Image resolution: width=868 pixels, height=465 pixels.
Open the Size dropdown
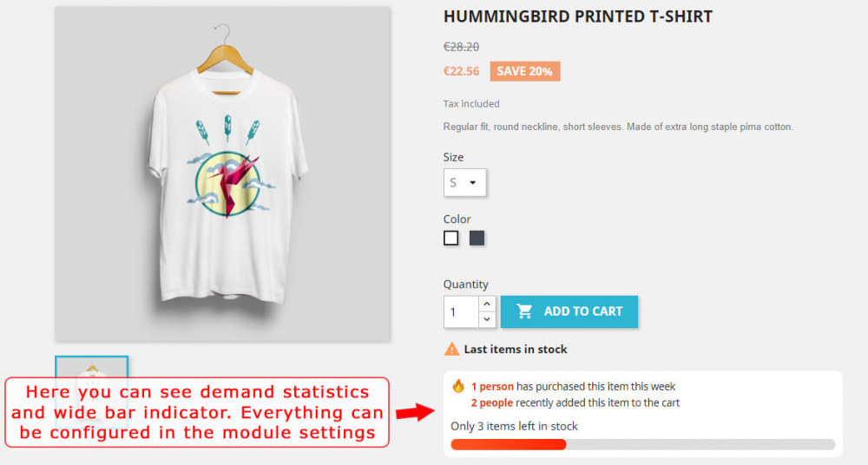465,183
